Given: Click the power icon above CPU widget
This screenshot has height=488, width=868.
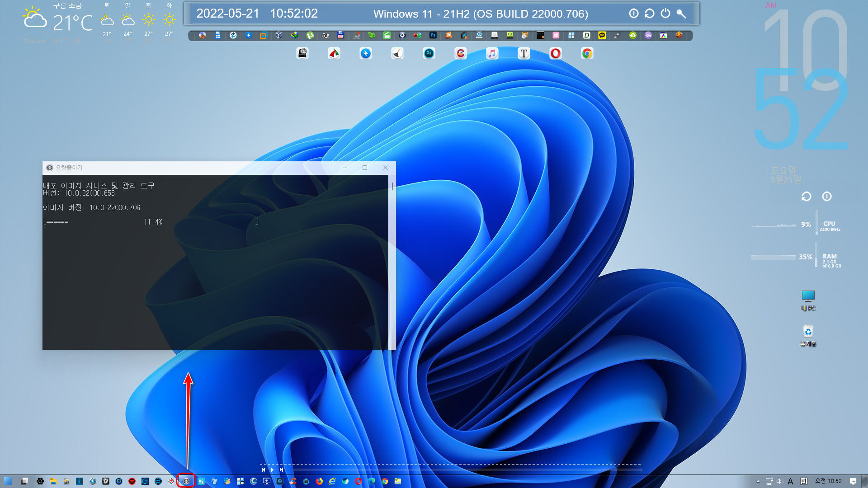Looking at the screenshot, I should 826,197.
